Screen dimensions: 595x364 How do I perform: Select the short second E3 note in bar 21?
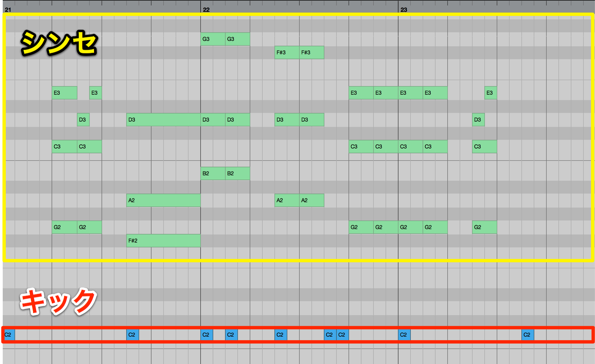click(95, 93)
